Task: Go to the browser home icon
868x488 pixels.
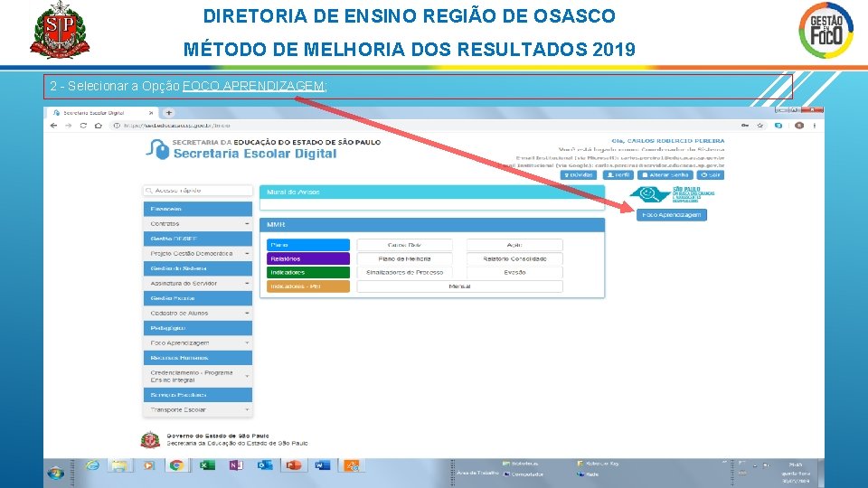Action: [x=98, y=126]
